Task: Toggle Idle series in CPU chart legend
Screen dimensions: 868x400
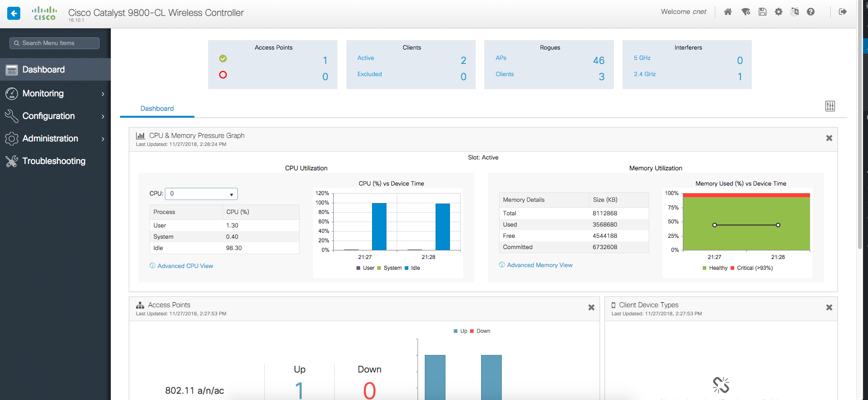Action: (x=412, y=268)
